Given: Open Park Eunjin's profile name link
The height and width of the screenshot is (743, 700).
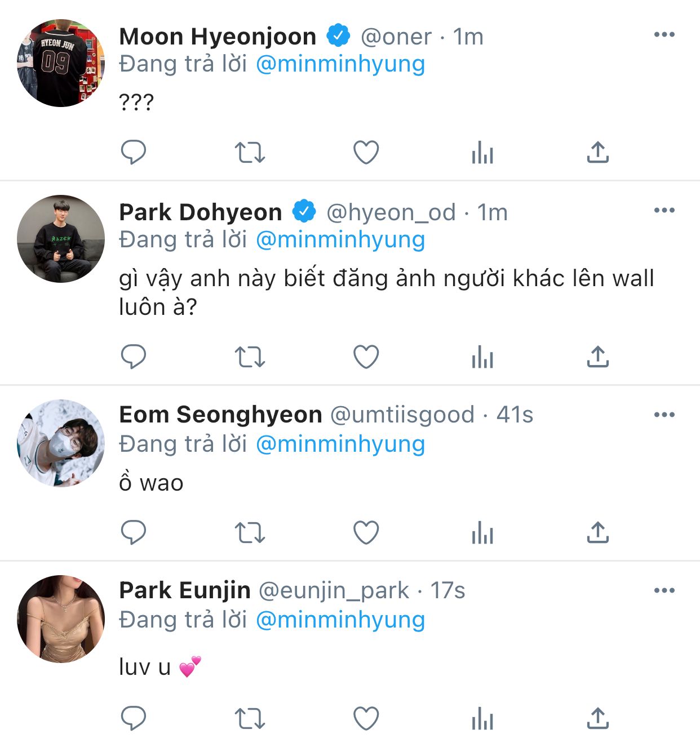Looking at the screenshot, I should [x=185, y=590].
